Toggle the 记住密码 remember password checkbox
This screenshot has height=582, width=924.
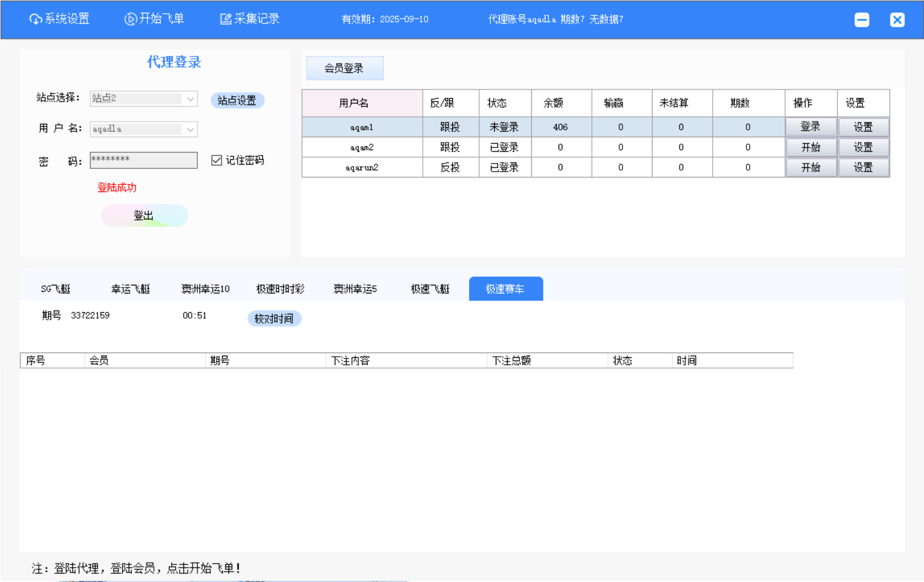(x=217, y=160)
